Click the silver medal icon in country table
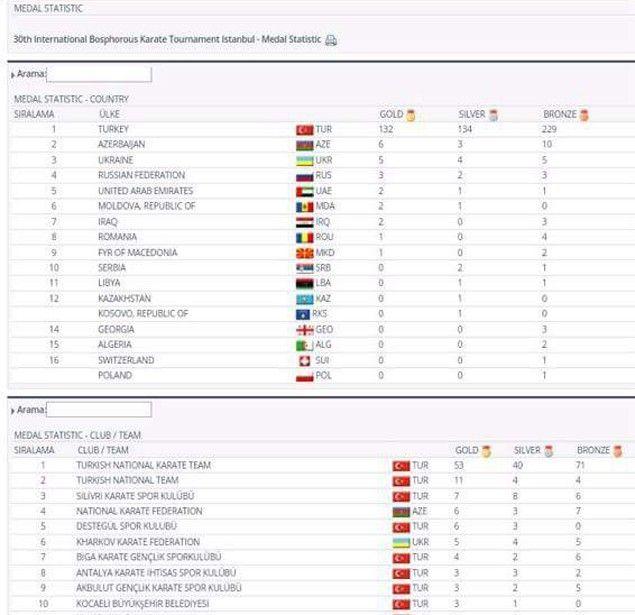 click(493, 115)
